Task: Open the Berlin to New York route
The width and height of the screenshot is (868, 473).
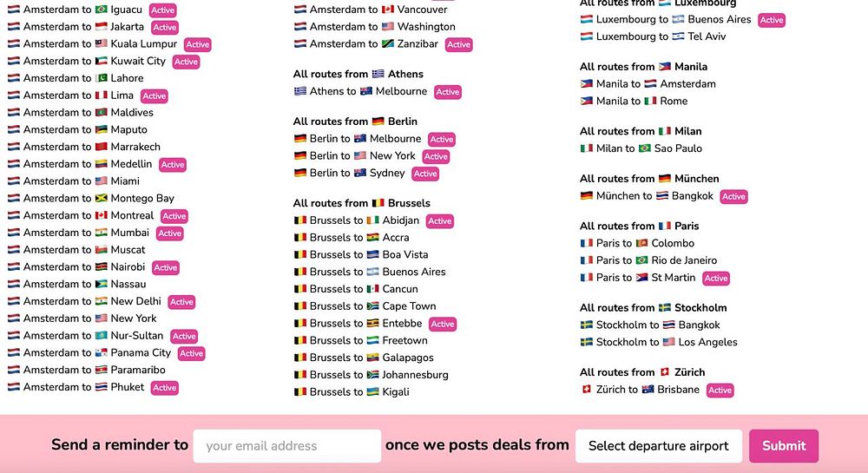Action: click(355, 155)
